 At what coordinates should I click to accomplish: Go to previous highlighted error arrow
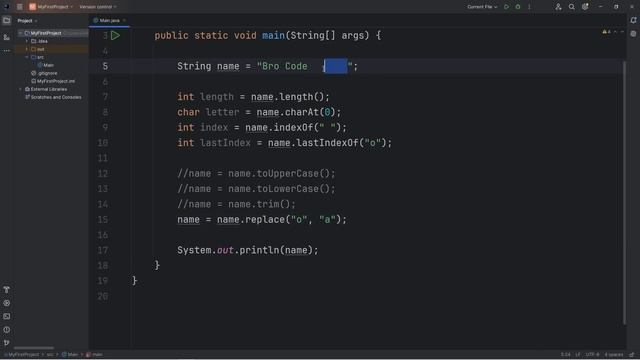[616, 32]
